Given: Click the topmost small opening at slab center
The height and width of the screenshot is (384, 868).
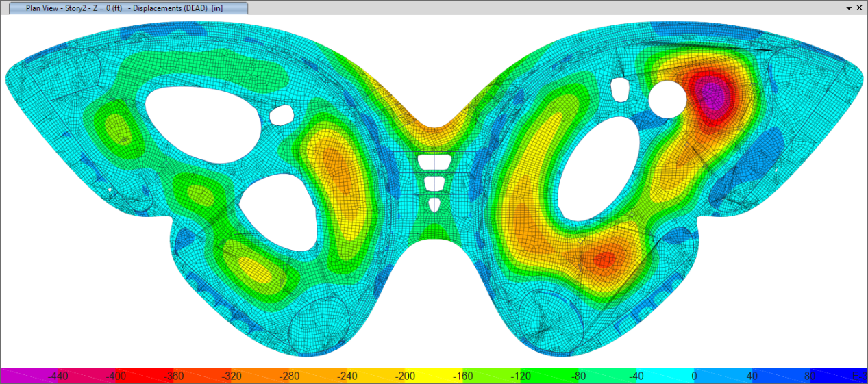Looking at the screenshot, I should (434, 162).
